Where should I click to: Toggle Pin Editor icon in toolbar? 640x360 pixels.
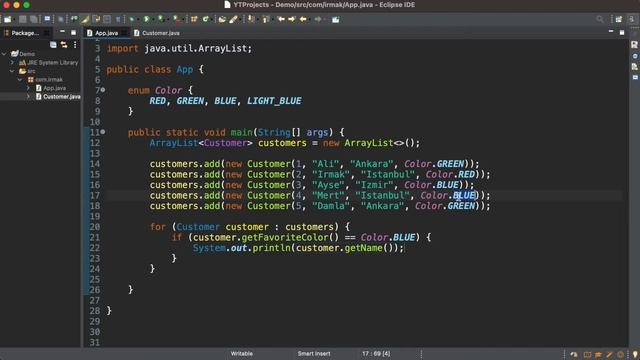point(336,19)
